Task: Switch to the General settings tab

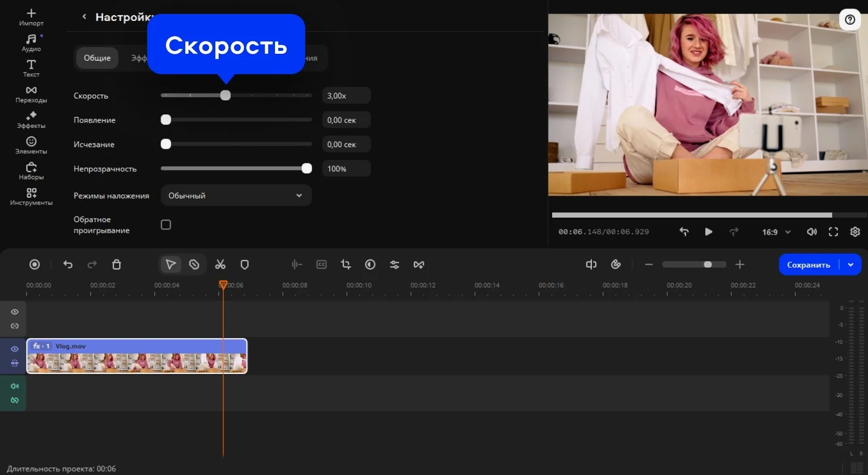Action: click(x=97, y=58)
